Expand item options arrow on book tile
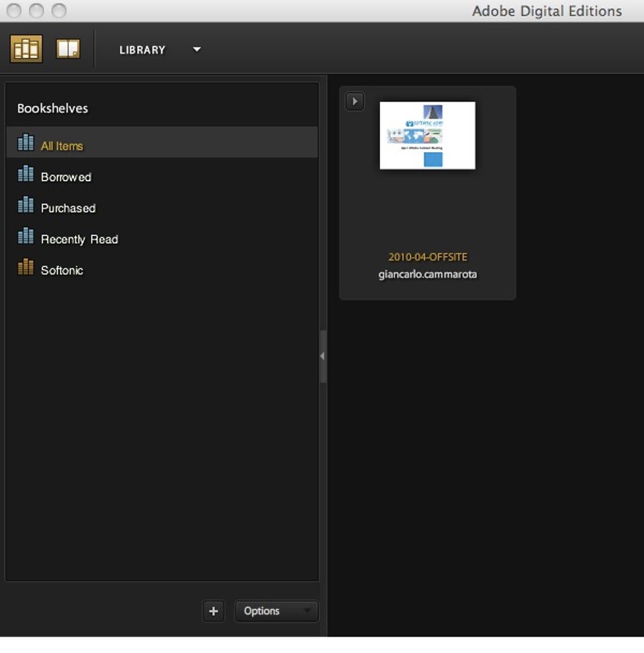The height and width of the screenshot is (653, 644). pos(355,101)
